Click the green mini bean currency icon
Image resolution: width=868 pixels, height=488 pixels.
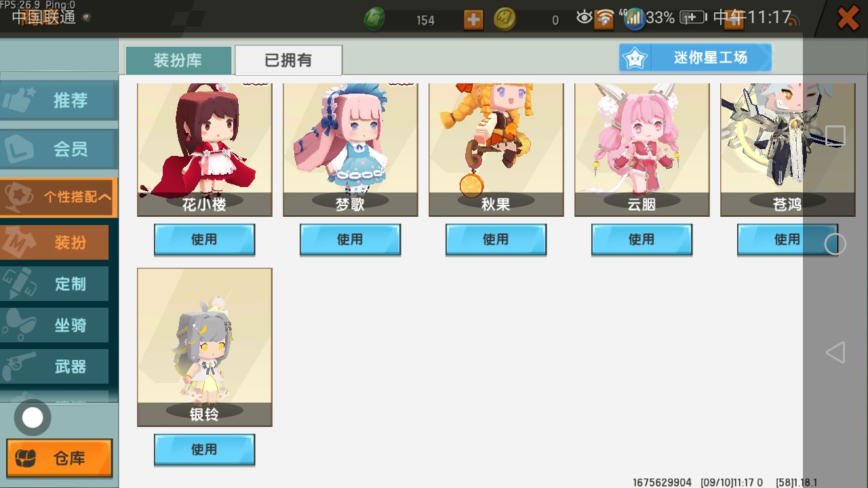click(x=374, y=19)
